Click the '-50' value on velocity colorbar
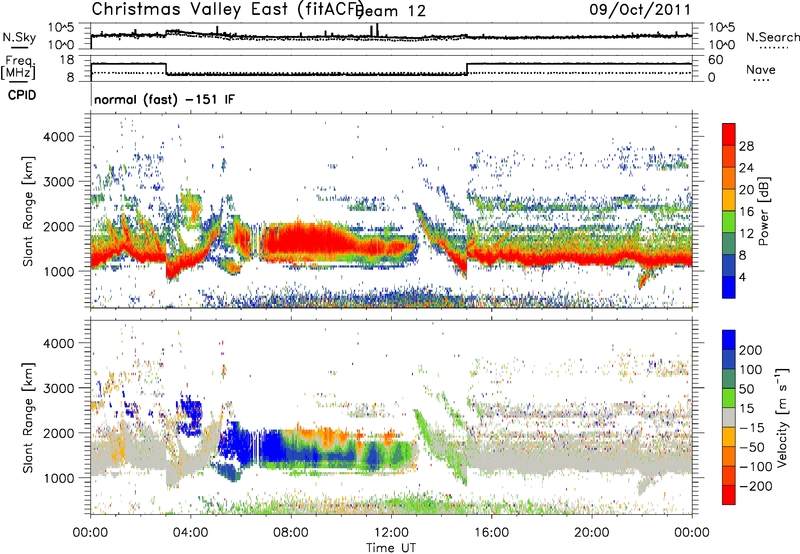Viewport: 800px width, 554px height. [751, 448]
